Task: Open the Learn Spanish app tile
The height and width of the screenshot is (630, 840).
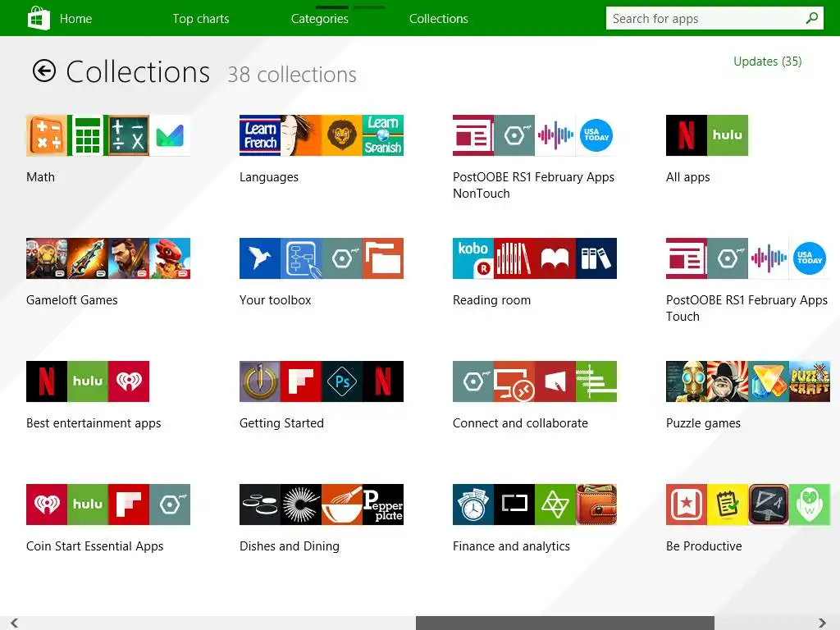Action: pyautogui.click(x=383, y=135)
